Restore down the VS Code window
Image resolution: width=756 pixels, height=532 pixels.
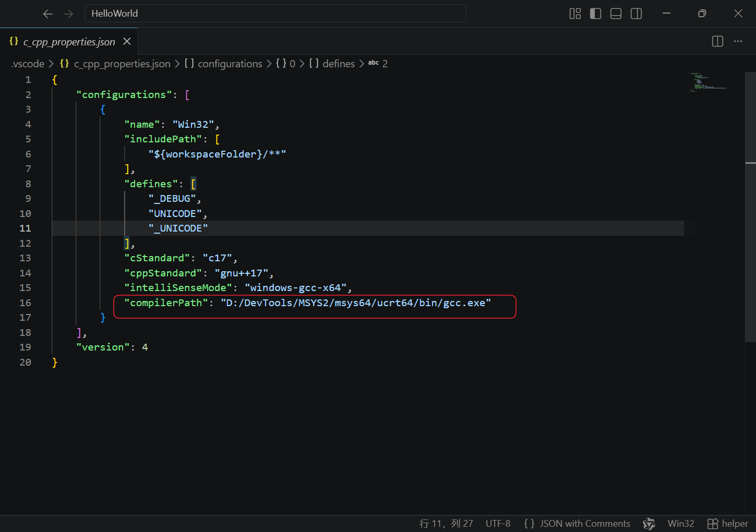702,14
